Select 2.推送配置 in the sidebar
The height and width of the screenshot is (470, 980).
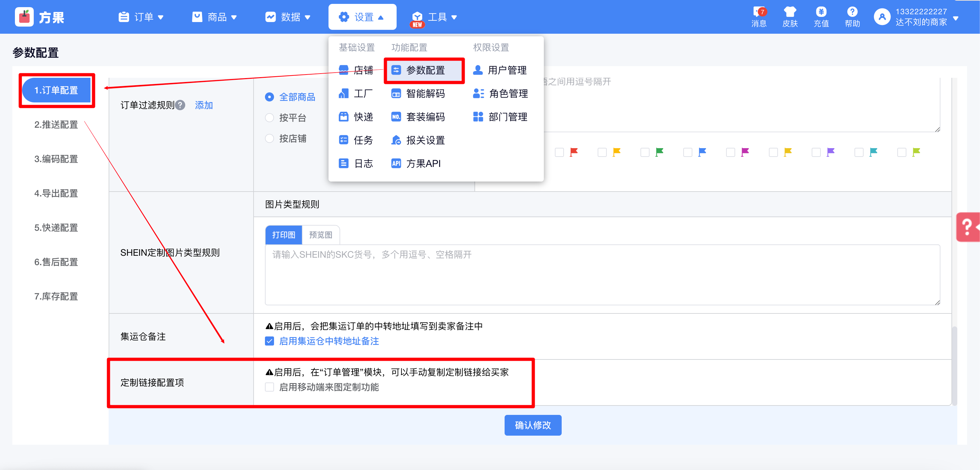pyautogui.click(x=56, y=125)
